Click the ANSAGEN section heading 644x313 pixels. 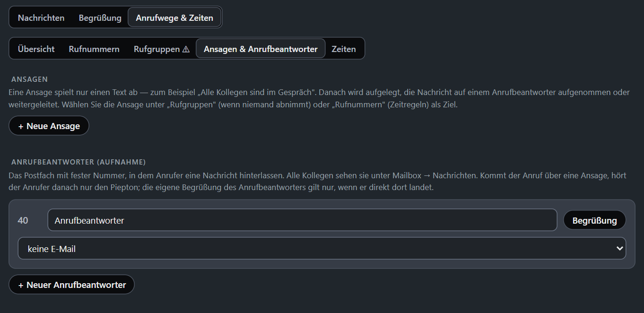[x=30, y=79]
